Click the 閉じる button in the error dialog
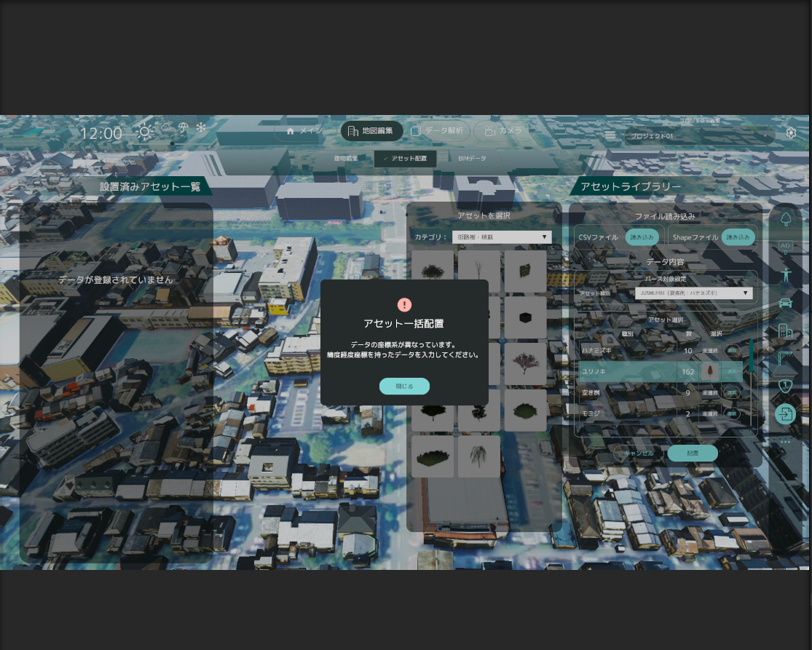 404,387
